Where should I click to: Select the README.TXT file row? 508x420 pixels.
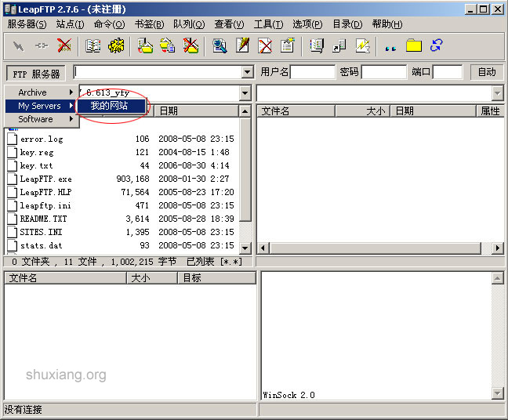tap(123, 219)
